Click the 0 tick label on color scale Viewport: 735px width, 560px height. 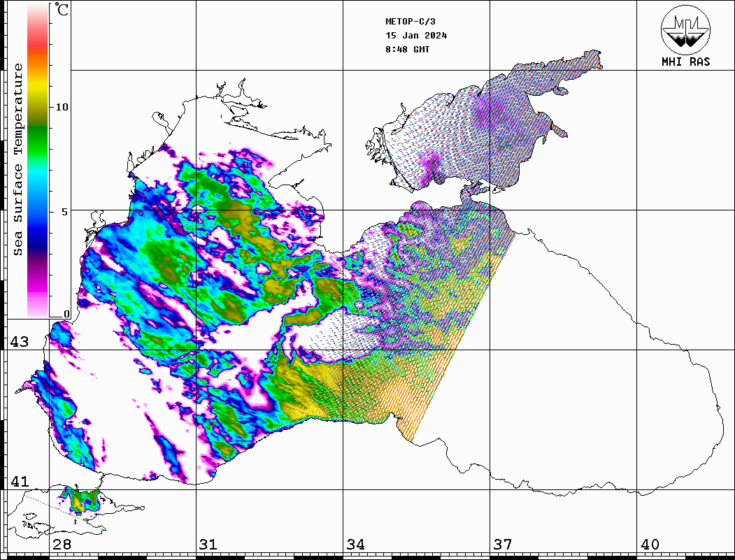coord(66,315)
